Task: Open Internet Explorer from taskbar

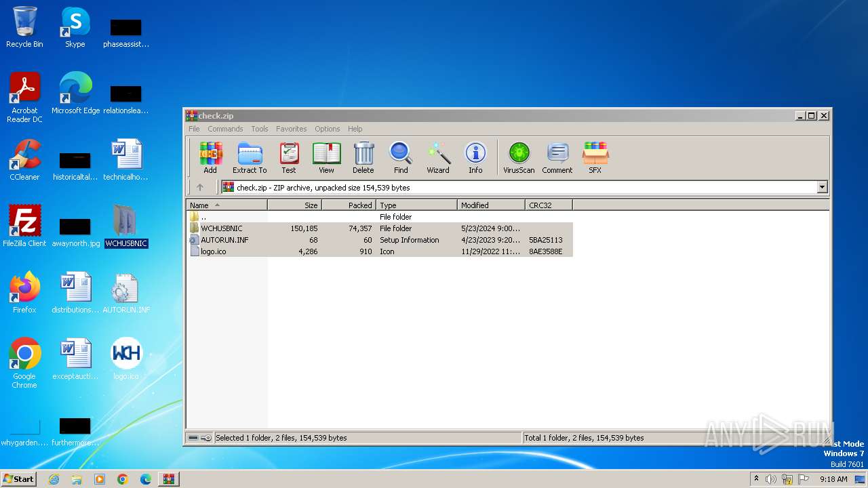Action: [x=54, y=479]
